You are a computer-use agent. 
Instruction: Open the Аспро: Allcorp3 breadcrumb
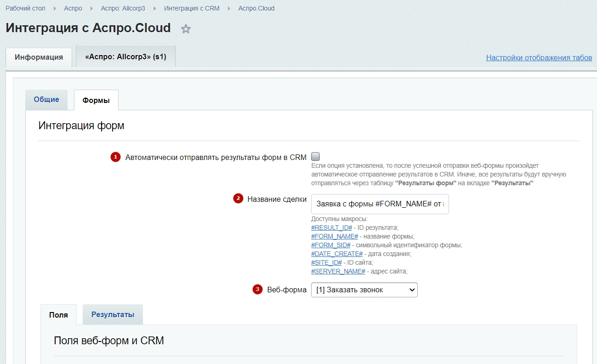coord(123,8)
